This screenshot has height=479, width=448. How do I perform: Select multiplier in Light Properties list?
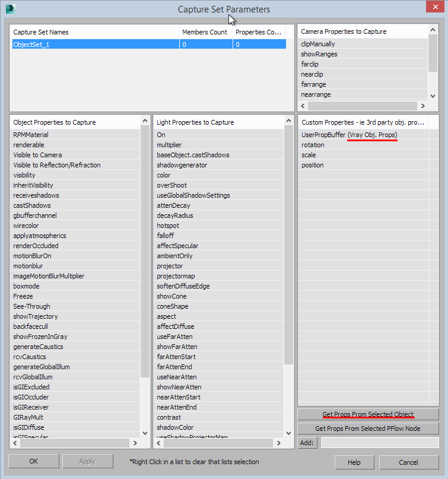point(169,145)
